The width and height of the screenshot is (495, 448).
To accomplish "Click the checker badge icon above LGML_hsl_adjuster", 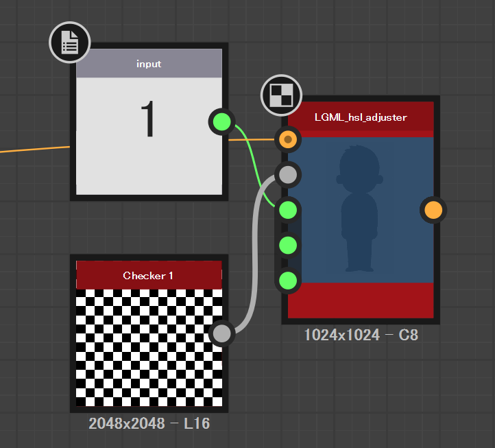I will pyautogui.click(x=281, y=95).
